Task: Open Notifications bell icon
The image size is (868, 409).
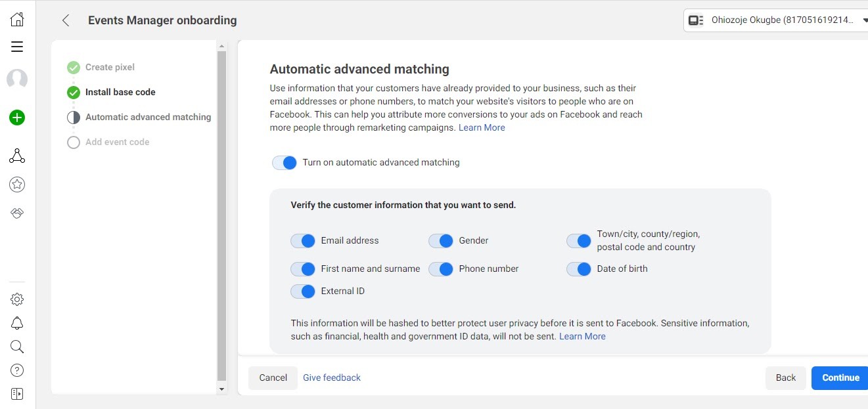Action: (17, 322)
